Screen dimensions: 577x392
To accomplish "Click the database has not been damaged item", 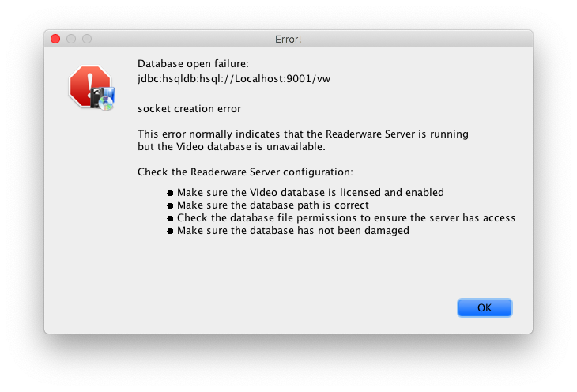I will coord(293,231).
